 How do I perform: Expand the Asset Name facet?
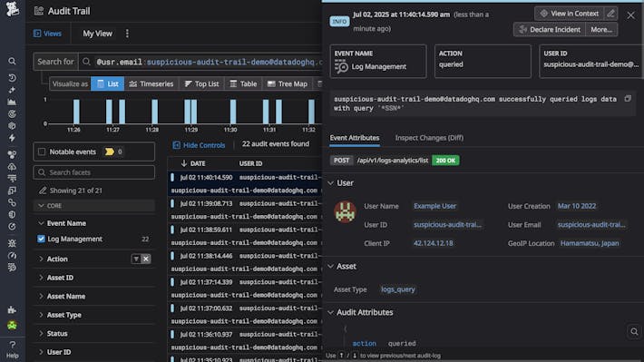tap(41, 296)
